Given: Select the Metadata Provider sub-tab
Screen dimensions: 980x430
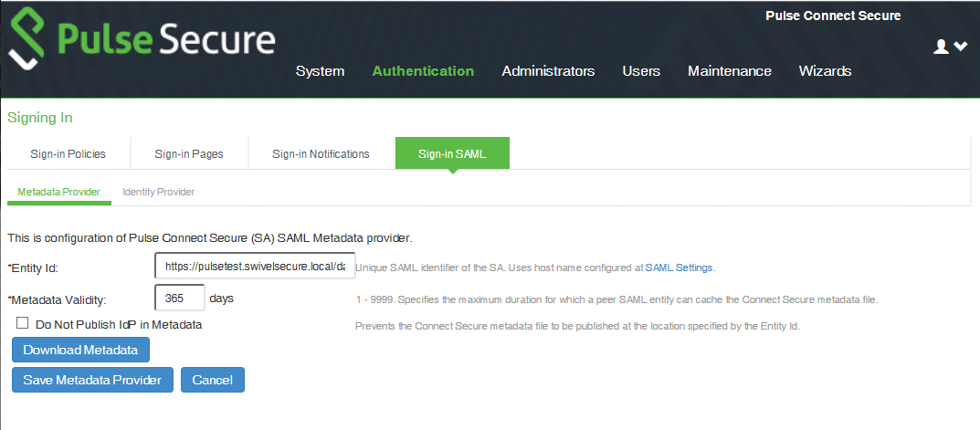Looking at the screenshot, I should pos(58,192).
